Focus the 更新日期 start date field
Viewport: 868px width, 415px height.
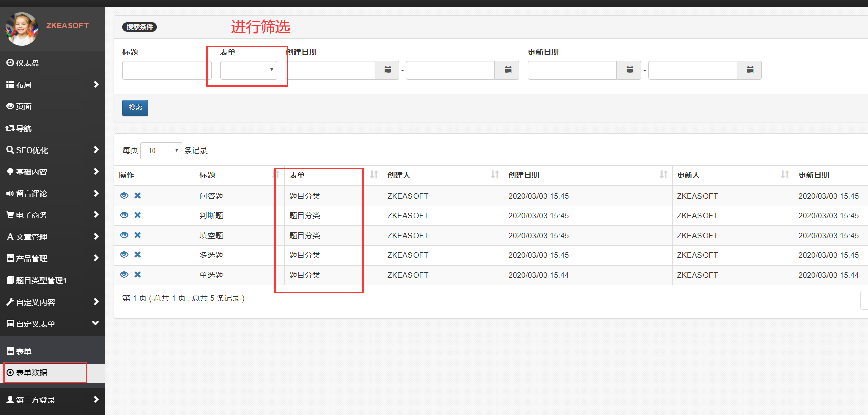tap(572, 70)
